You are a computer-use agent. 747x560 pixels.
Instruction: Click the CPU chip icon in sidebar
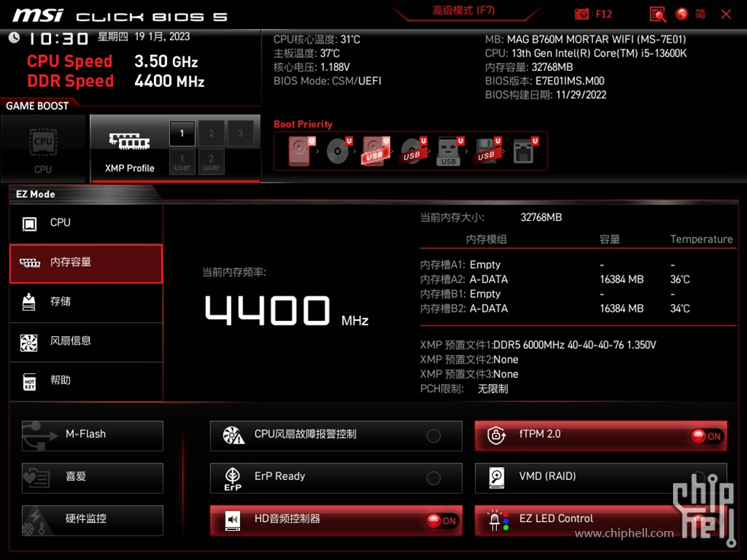(x=30, y=224)
